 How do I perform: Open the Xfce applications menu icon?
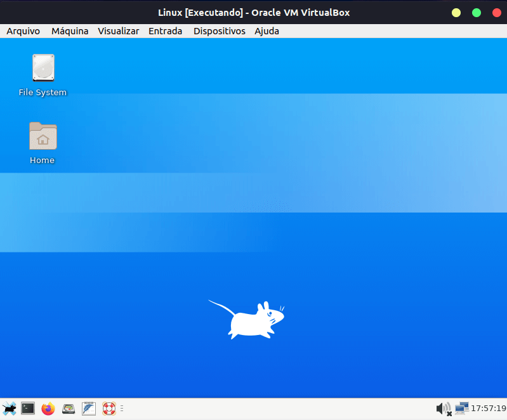tap(10, 409)
